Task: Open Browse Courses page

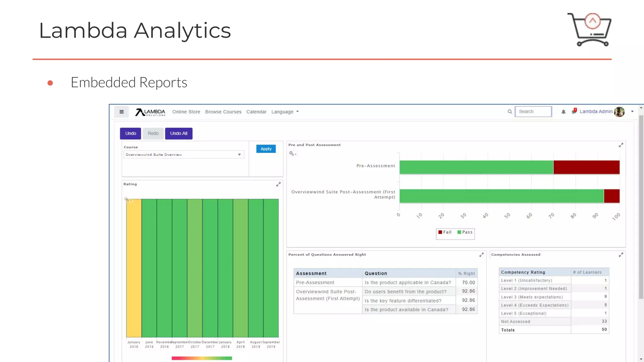Action: (x=223, y=112)
